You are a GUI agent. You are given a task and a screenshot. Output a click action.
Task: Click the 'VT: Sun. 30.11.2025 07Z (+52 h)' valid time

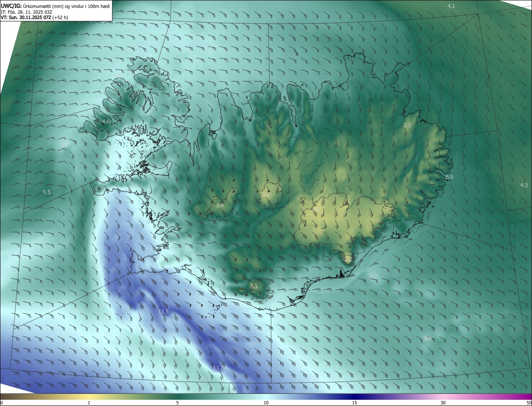(x=34, y=17)
